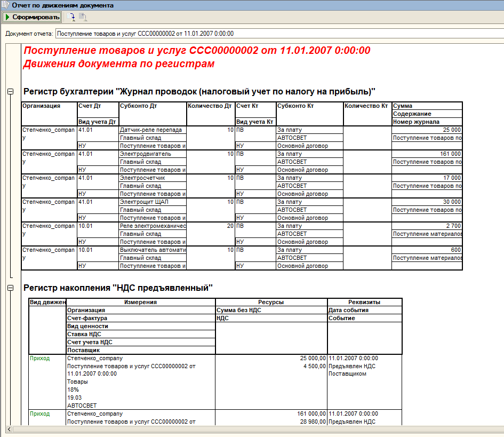The width and height of the screenshot is (504, 437).
Task: Click the 2 700 sum cell
Action: pos(427,226)
